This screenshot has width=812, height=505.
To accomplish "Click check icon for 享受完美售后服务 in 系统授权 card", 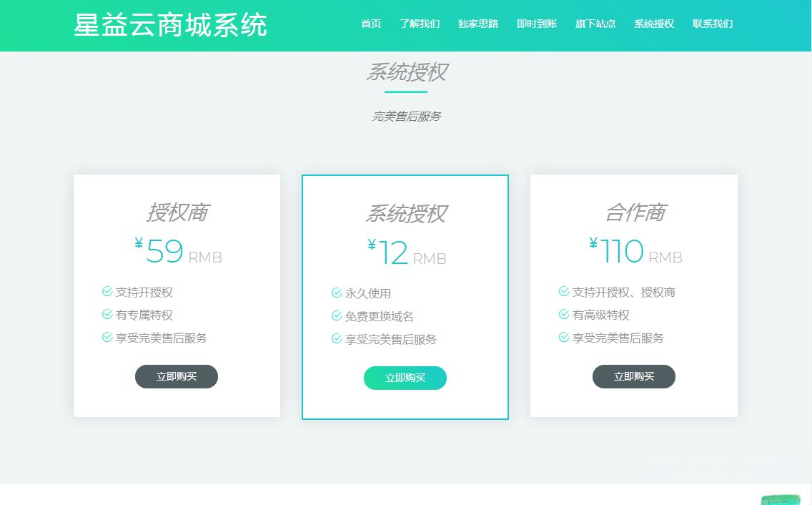I will [x=337, y=338].
